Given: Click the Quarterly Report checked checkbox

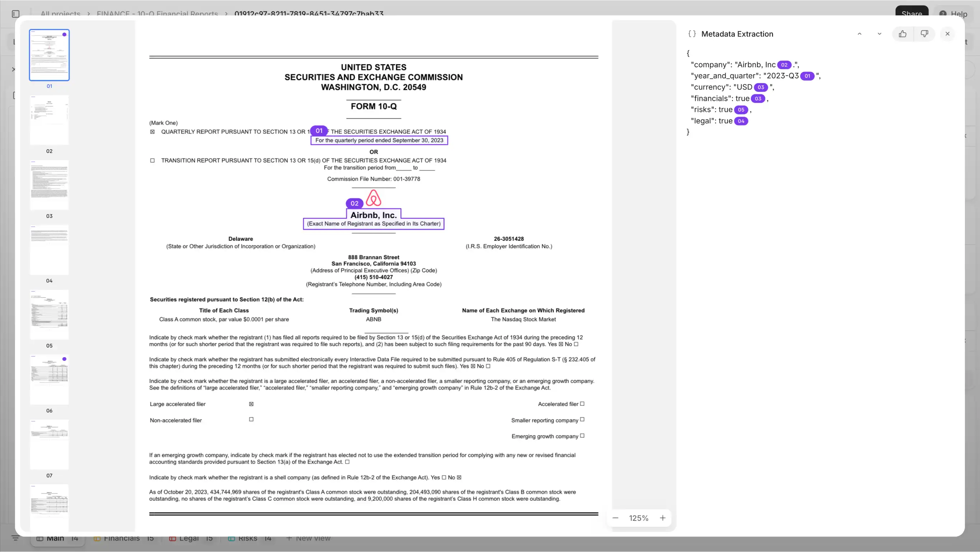Looking at the screenshot, I should tap(152, 132).
